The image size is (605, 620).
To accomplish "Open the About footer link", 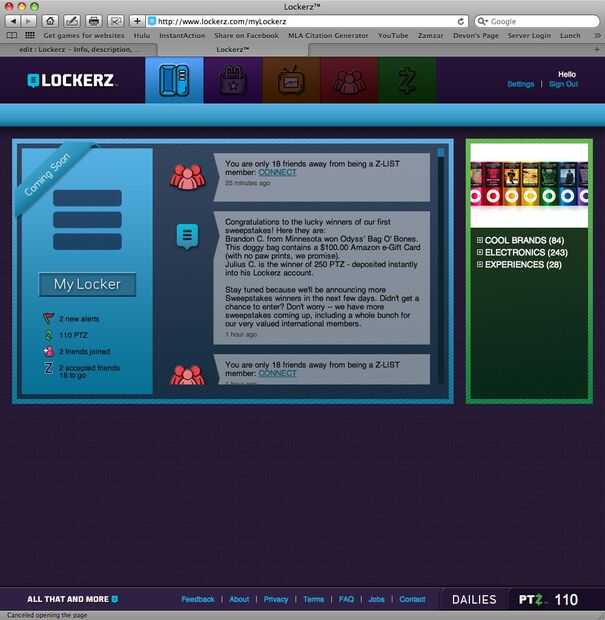I will (239, 599).
